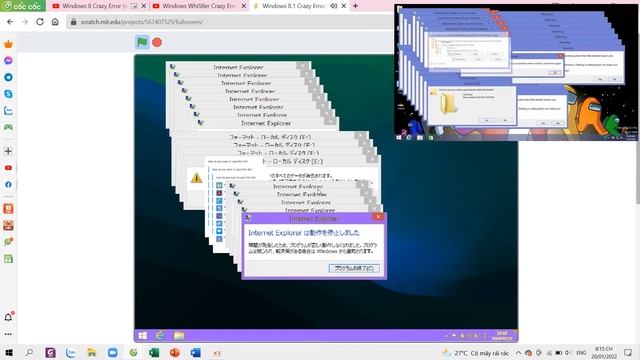Click the browser forward arrow
The height and width of the screenshot is (360, 640).
25,22
